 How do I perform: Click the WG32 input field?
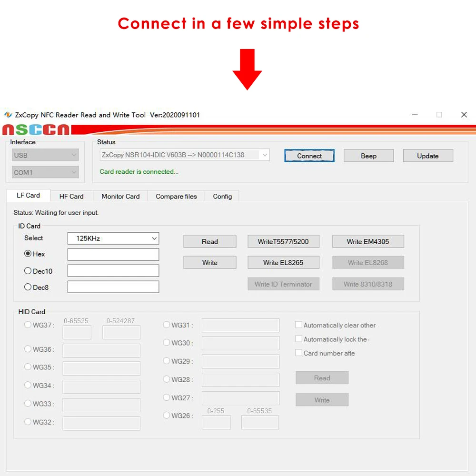101,424
